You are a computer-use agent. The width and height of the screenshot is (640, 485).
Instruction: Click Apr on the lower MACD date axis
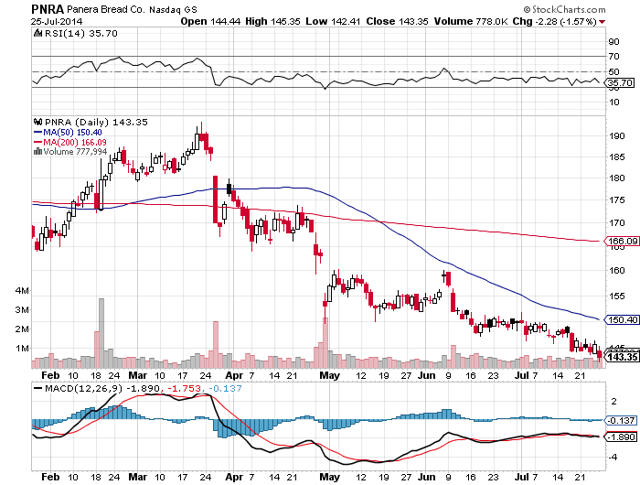[x=234, y=476]
